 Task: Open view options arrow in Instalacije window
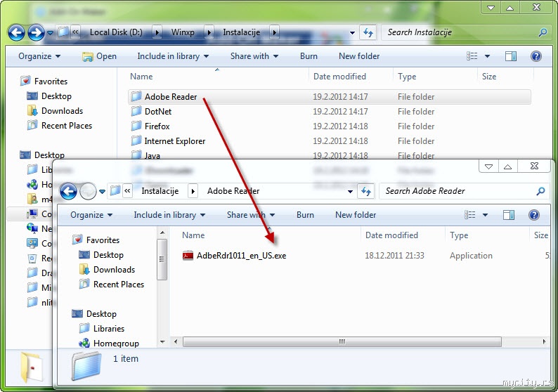point(487,56)
